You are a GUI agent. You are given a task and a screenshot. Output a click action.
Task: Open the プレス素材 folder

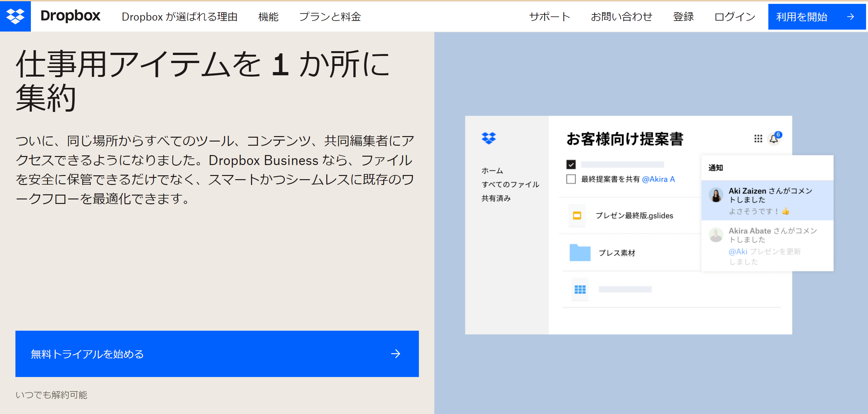(617, 253)
